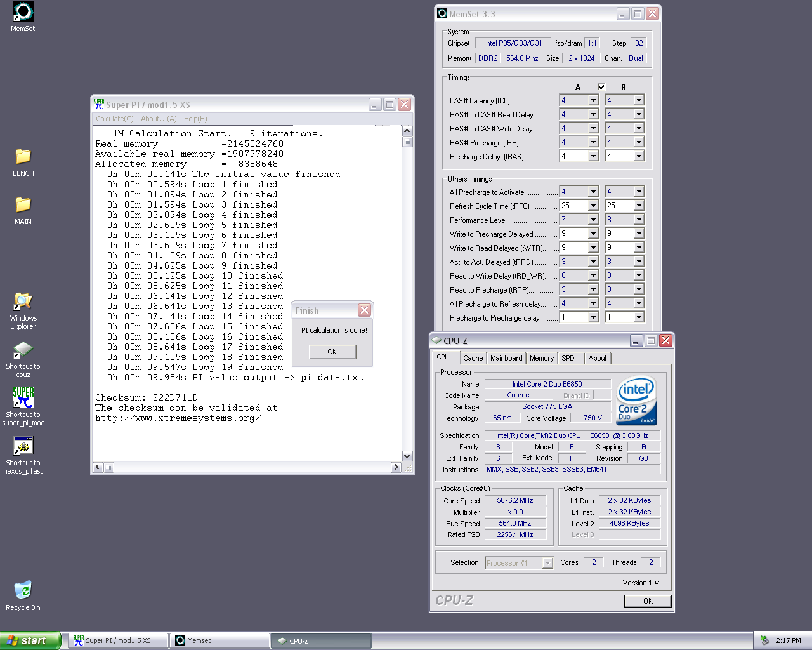The image size is (812, 650).
Task: Open the BENCH folder on desktop
Action: 23,162
